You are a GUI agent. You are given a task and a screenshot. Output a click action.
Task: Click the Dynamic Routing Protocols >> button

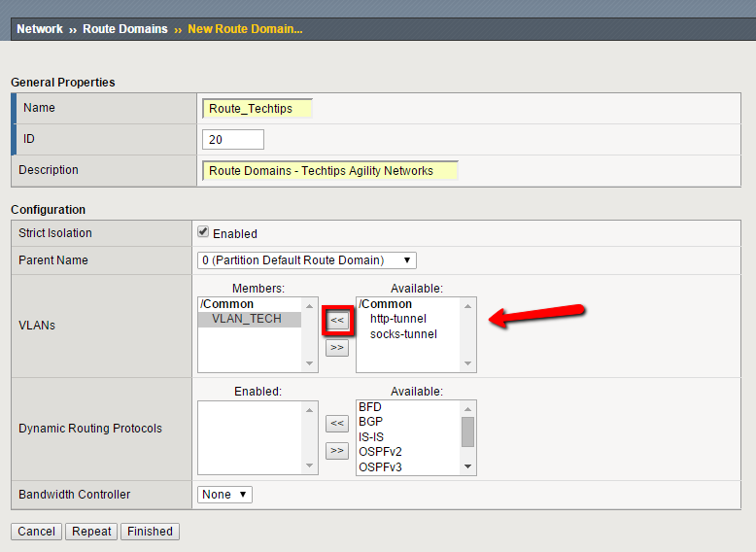337,451
